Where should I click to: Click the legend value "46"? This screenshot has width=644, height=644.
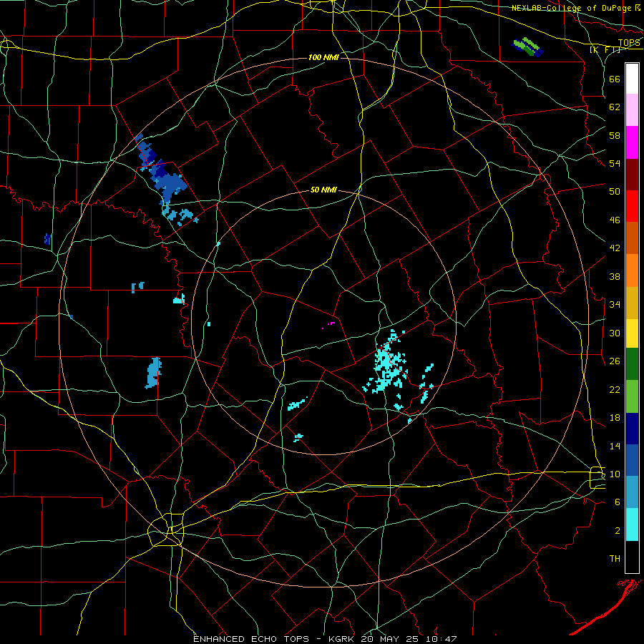615,220
